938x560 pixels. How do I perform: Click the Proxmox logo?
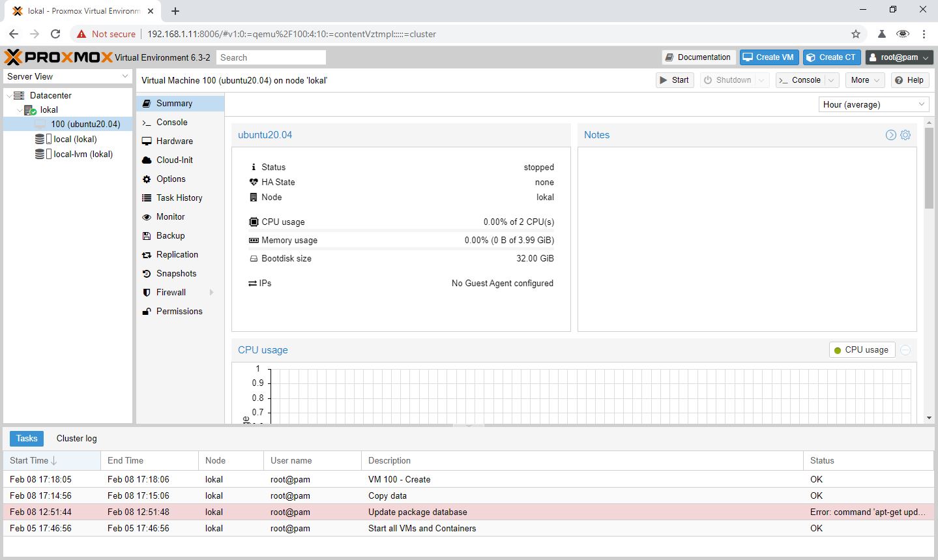(59, 57)
